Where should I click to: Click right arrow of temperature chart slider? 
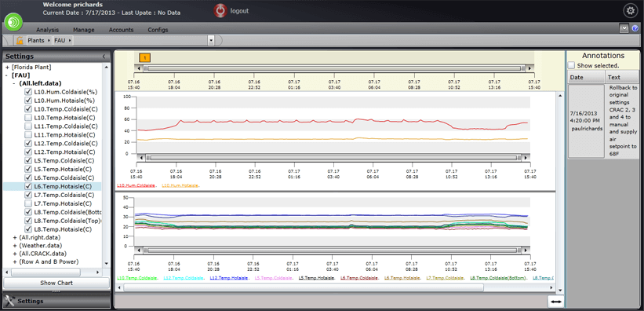[x=526, y=250]
